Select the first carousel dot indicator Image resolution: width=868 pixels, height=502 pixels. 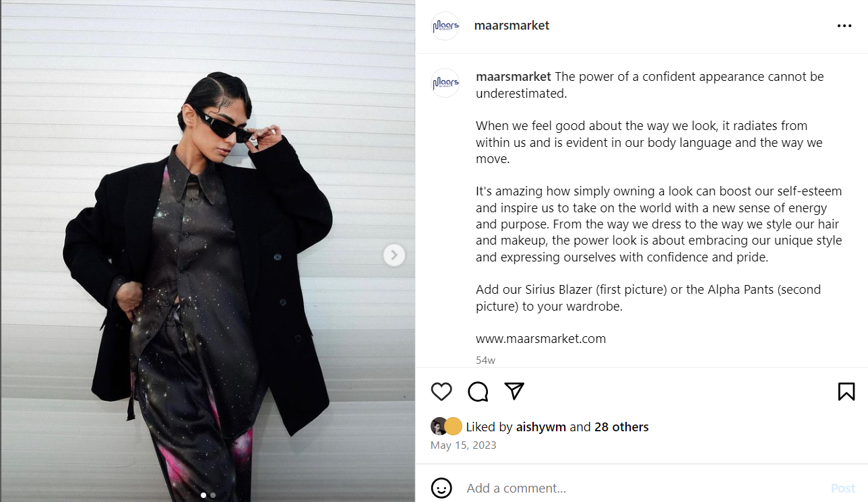[204, 495]
